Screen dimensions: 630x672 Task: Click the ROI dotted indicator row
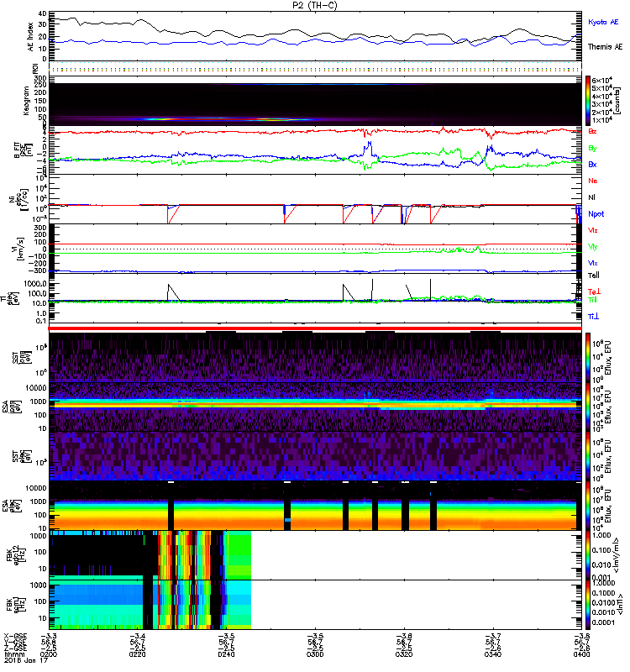point(315,68)
